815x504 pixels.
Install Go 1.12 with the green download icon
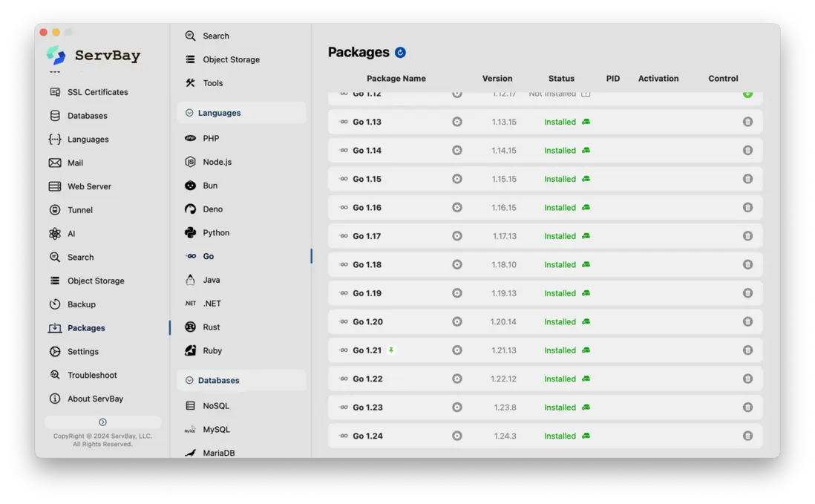(x=747, y=94)
